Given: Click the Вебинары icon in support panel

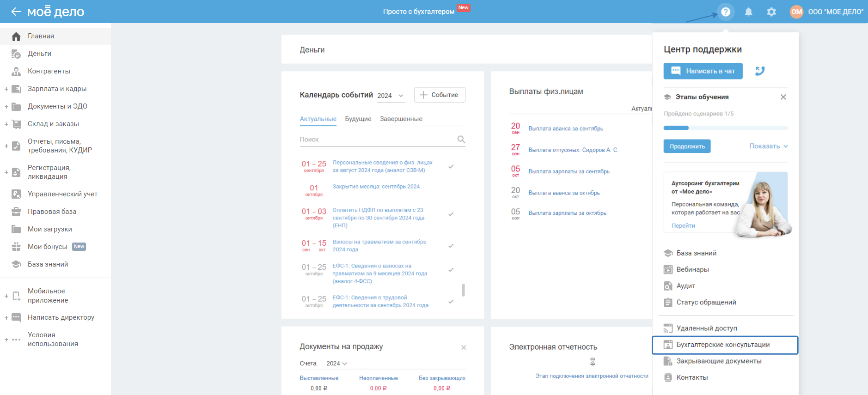Looking at the screenshot, I should (x=668, y=269).
